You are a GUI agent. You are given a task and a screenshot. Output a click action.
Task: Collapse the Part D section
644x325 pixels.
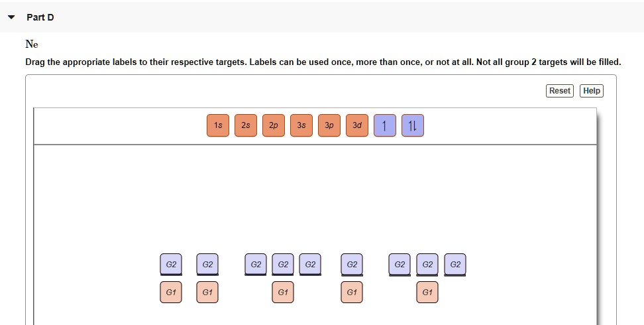coord(11,17)
